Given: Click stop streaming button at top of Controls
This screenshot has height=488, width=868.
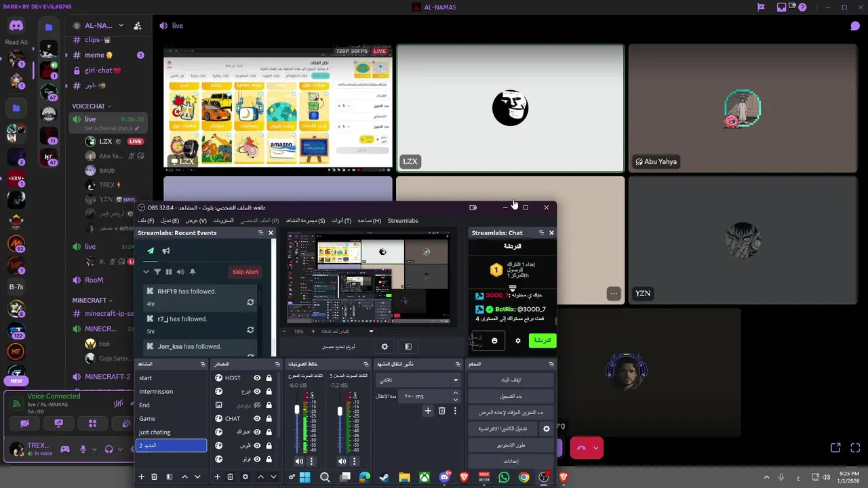Looking at the screenshot, I should coord(511,380).
